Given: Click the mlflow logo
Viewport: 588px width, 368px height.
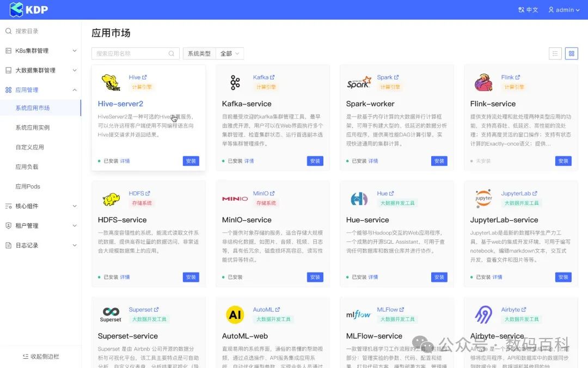Looking at the screenshot, I should [358, 315].
